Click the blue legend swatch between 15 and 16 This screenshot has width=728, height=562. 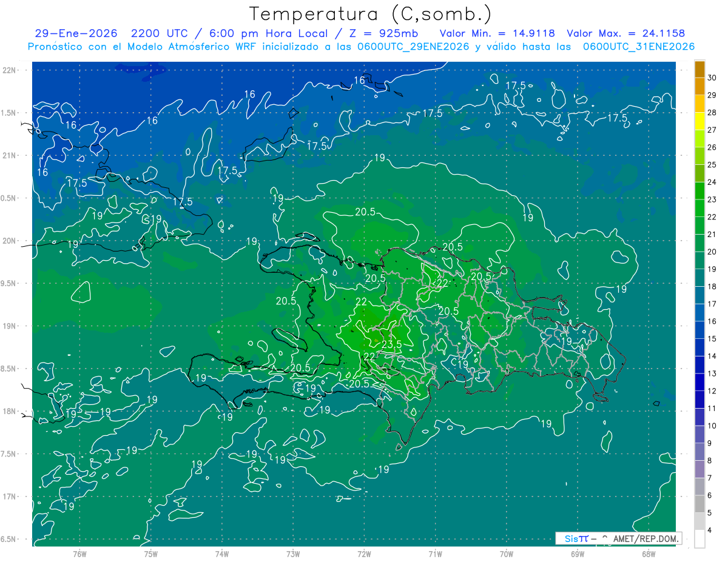(699, 330)
